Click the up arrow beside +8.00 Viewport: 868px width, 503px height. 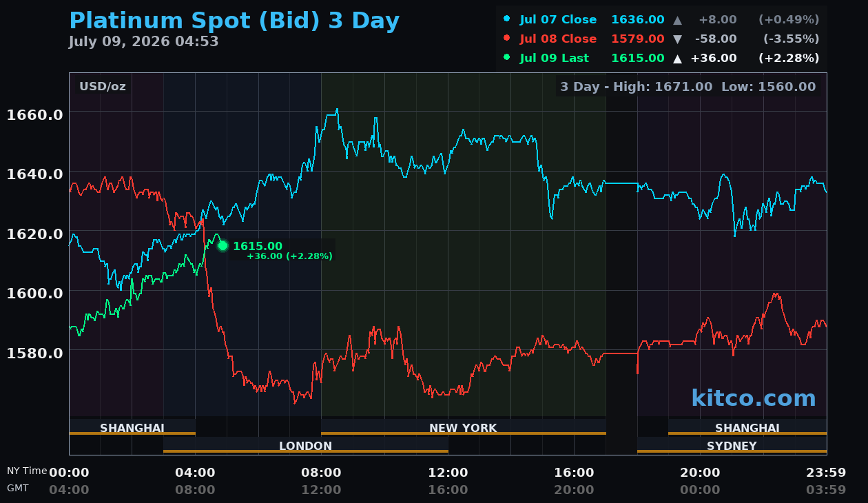click(678, 20)
